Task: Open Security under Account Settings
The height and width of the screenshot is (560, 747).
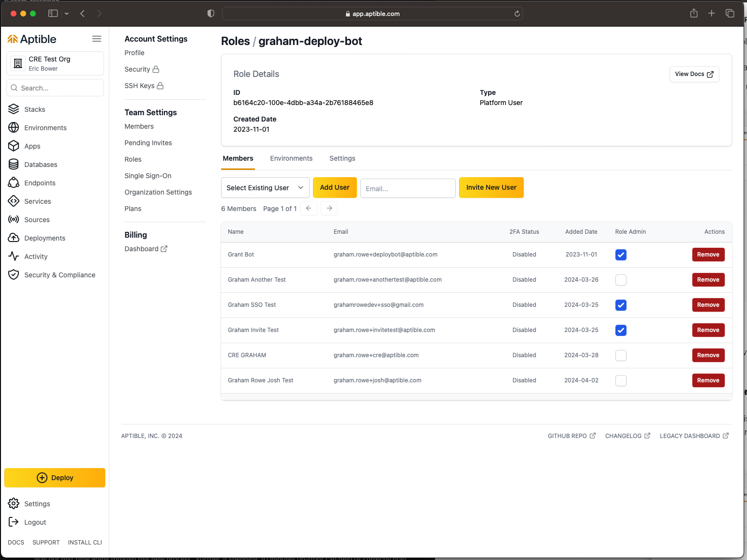Action: tap(142, 69)
